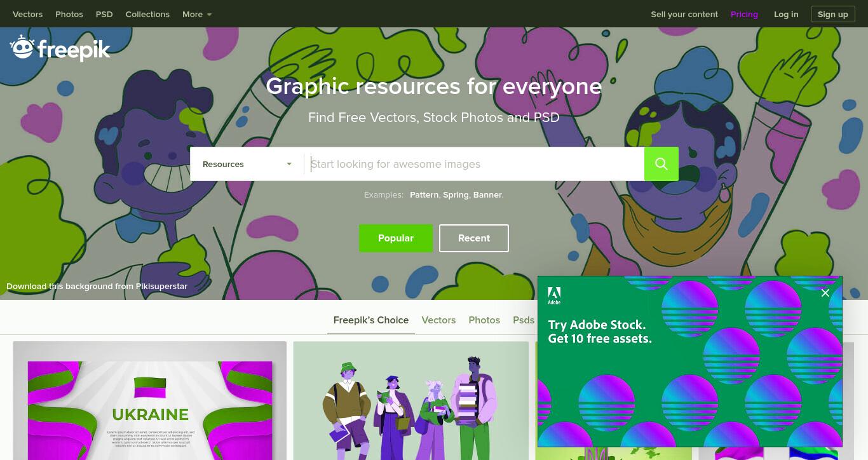Click the Adobe logo in ad
Screen dimensions: 868x460
pos(554,296)
